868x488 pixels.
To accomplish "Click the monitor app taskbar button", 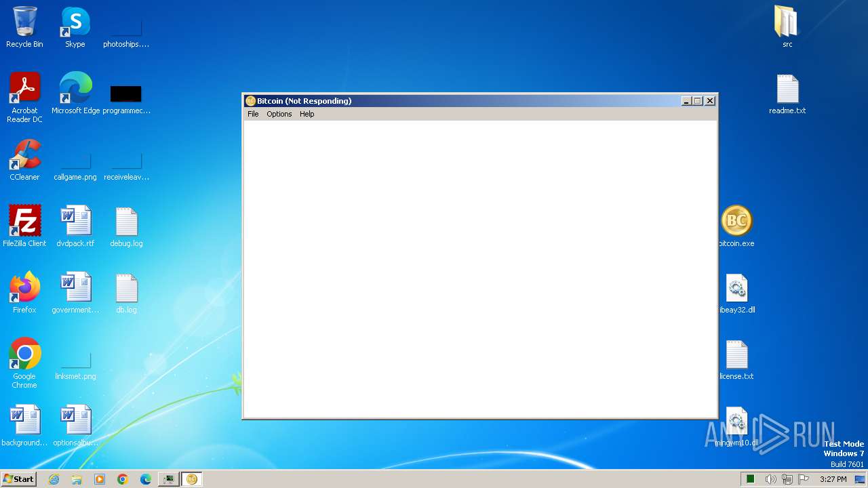I will pyautogui.click(x=168, y=479).
